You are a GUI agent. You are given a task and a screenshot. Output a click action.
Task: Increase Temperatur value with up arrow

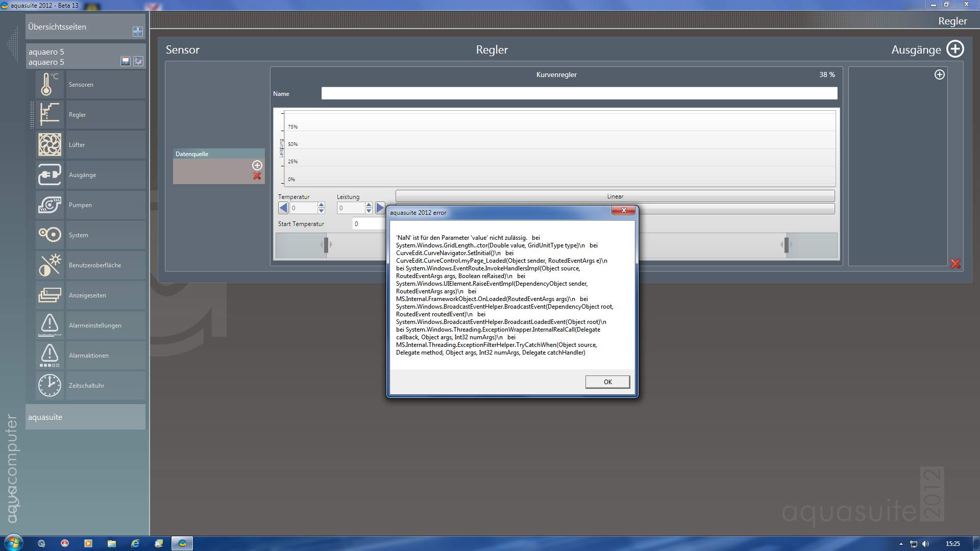(321, 205)
